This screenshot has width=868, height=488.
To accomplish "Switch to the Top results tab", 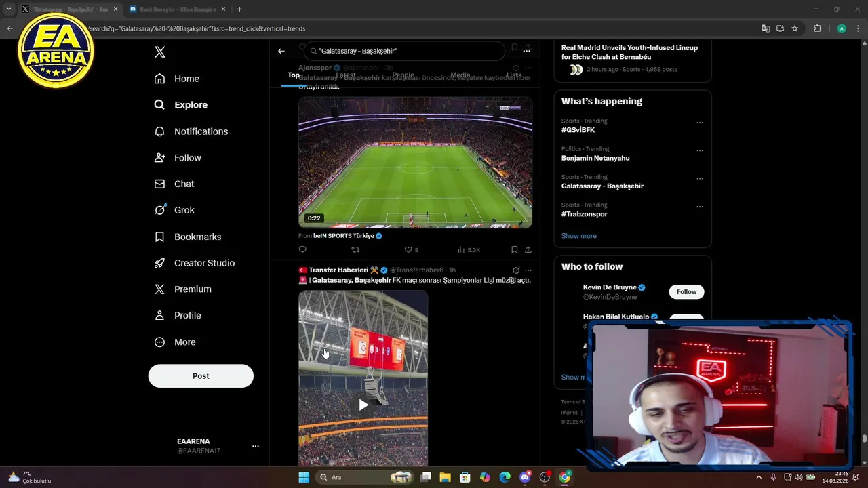I will 294,75.
